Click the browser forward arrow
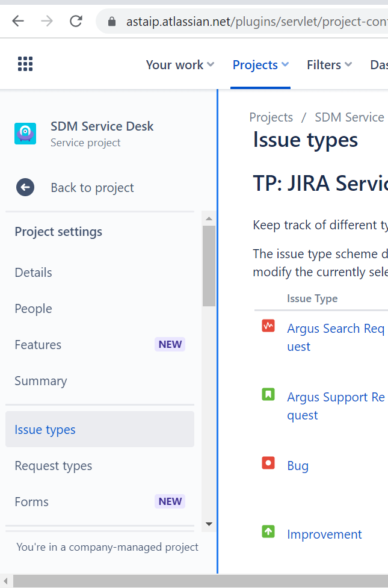This screenshot has width=388, height=588. [x=47, y=22]
